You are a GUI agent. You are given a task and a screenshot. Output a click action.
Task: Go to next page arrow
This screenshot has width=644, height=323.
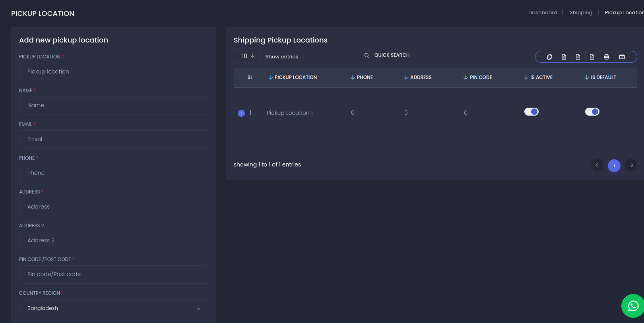coord(631,165)
